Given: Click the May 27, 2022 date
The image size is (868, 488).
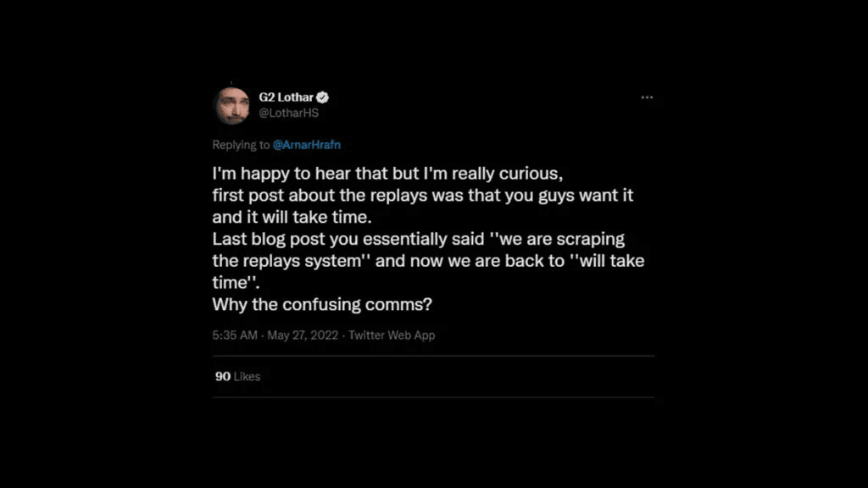Looking at the screenshot, I should point(303,335).
